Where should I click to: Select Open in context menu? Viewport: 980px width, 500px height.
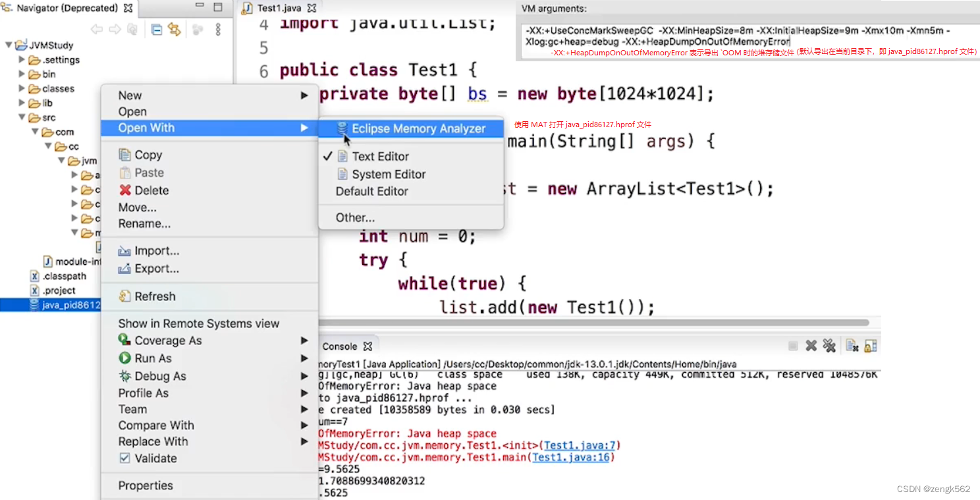[x=209, y=112]
